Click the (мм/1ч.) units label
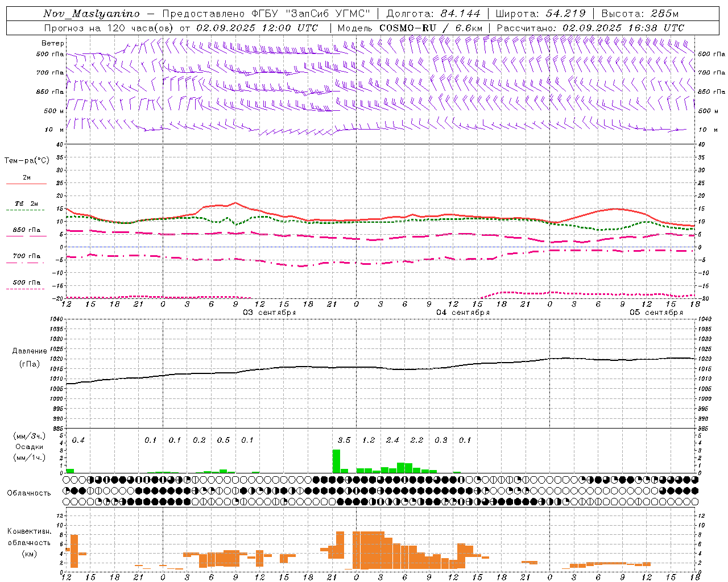Viewport: 728px width, 582px height. 29,457
